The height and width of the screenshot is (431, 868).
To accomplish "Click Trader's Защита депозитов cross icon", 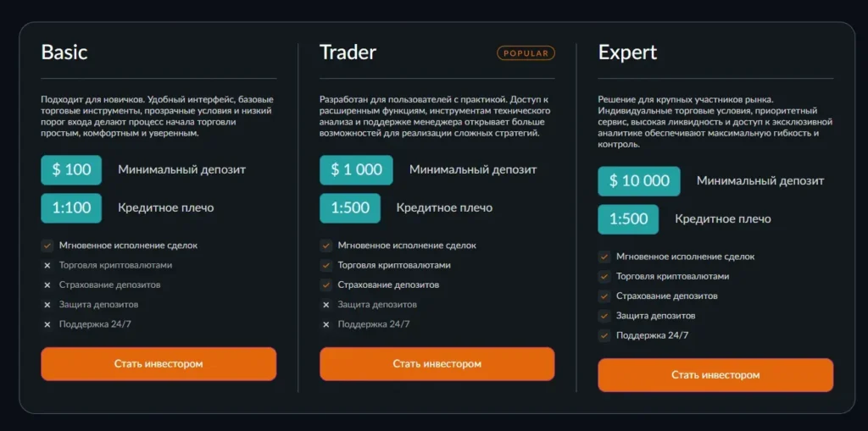I will click(326, 305).
